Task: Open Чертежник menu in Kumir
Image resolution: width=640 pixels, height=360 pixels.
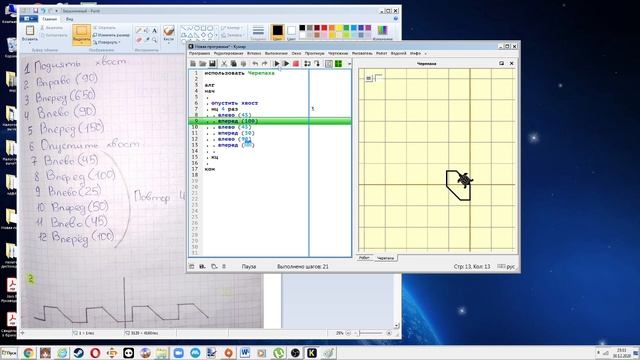Action: point(338,53)
